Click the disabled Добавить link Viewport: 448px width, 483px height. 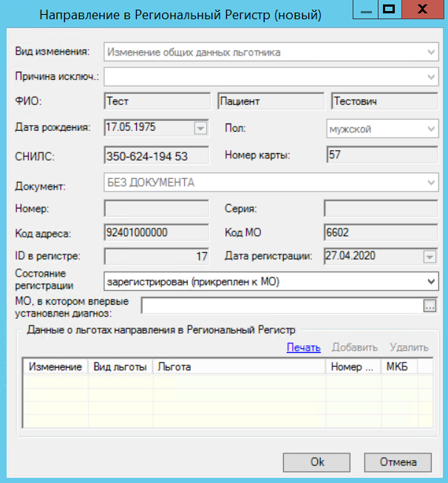[355, 348]
